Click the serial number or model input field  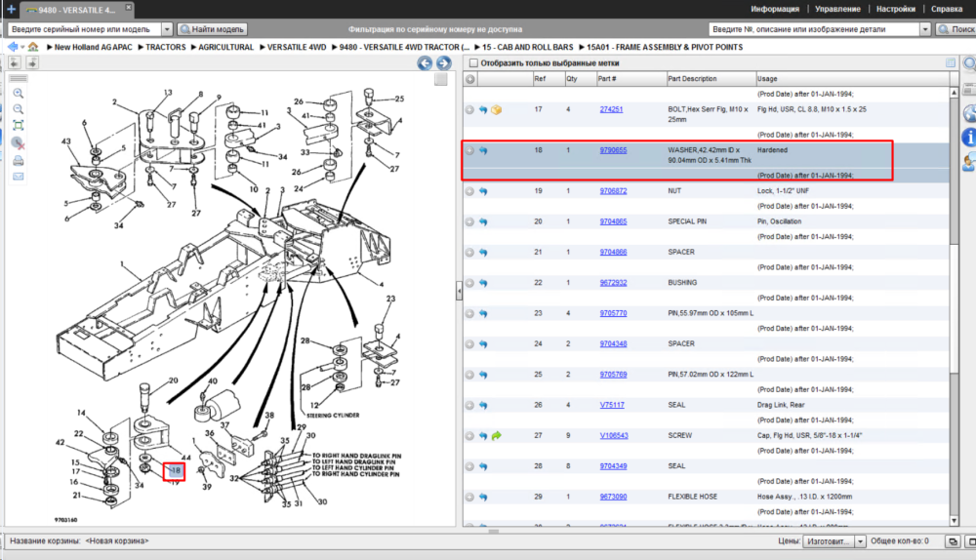point(85,29)
